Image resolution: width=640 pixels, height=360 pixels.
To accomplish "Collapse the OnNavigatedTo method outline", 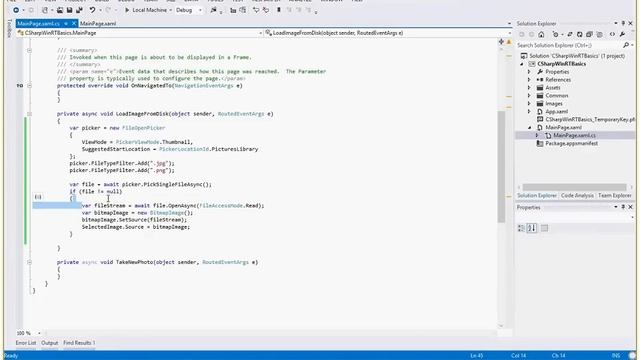I will [x=29, y=86].
